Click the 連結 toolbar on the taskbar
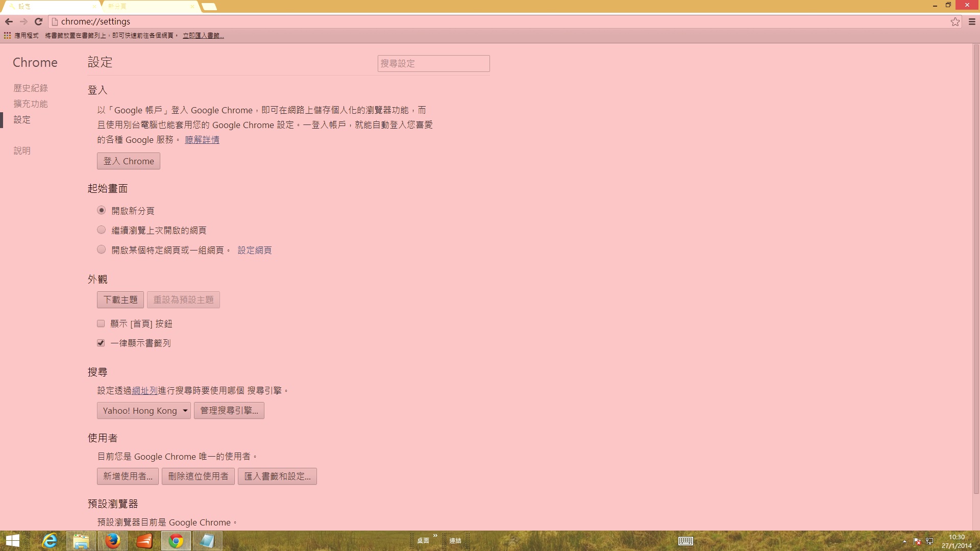 pyautogui.click(x=455, y=541)
